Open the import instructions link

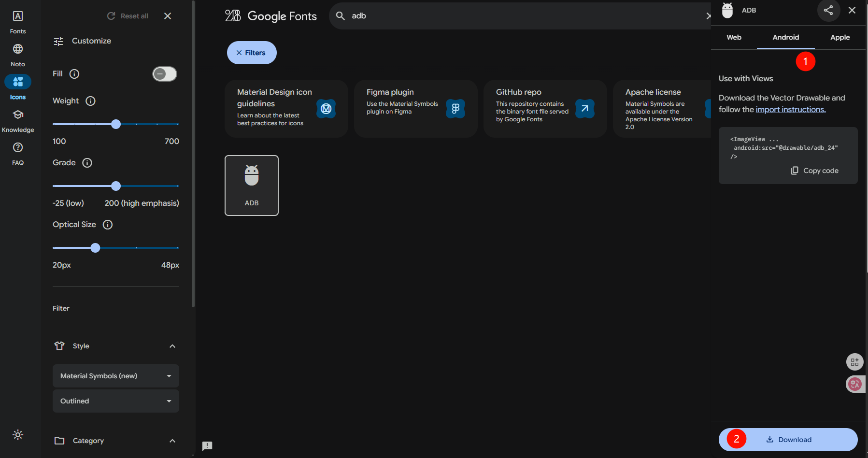tap(791, 110)
